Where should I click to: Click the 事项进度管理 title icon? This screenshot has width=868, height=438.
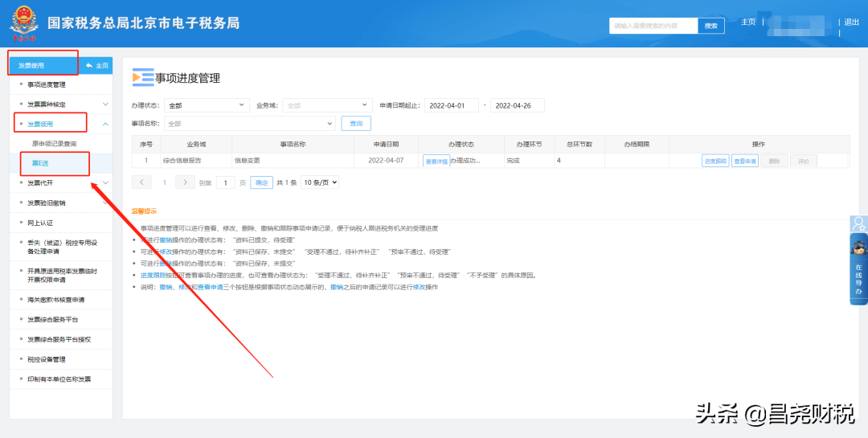[x=142, y=78]
